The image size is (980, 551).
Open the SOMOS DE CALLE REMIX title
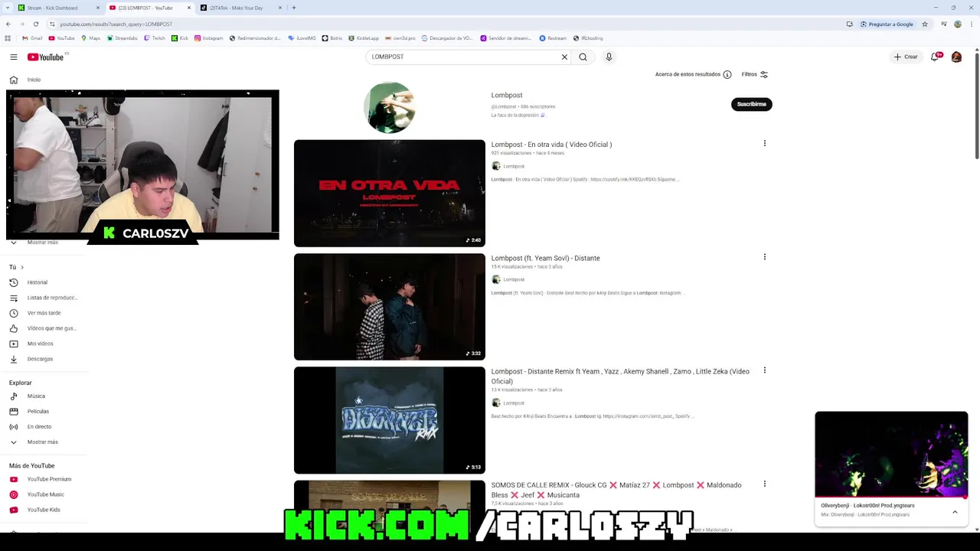coord(616,490)
